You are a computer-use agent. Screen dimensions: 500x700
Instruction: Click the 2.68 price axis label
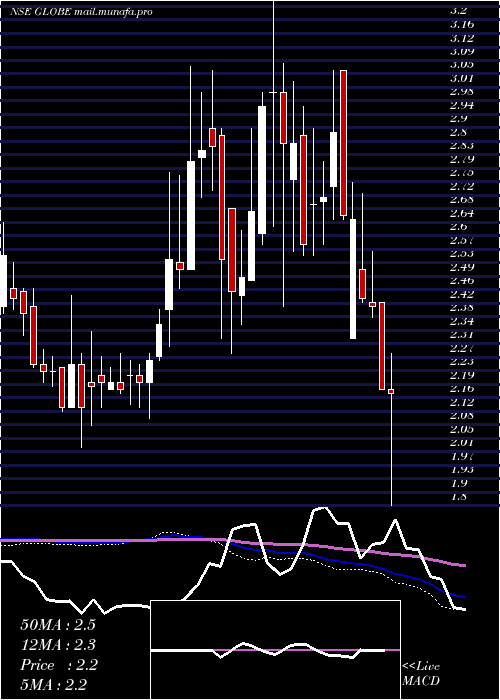coord(462,200)
